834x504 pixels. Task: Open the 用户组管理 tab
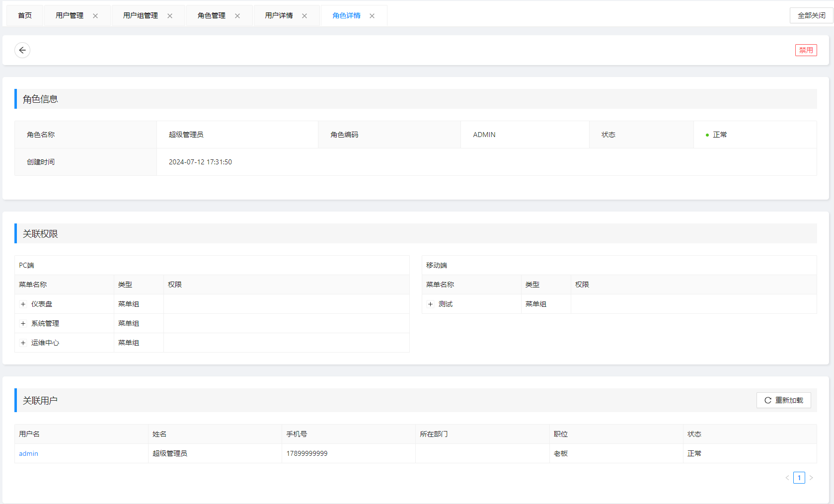click(x=141, y=15)
